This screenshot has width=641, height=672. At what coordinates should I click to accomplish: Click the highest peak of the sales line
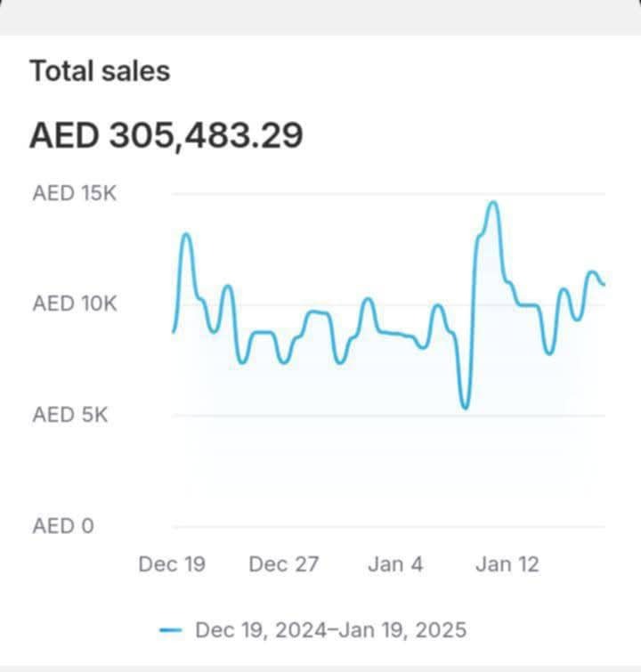coord(493,202)
